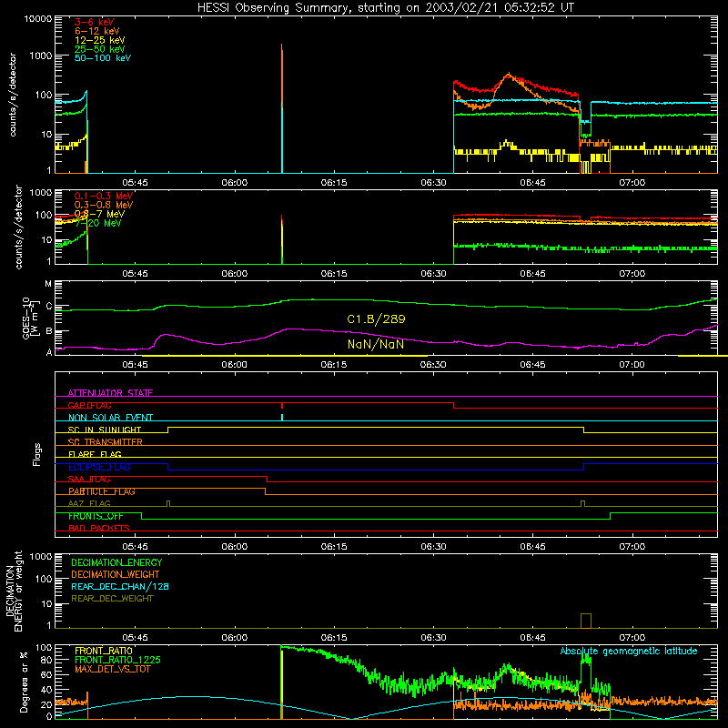
Task: Click the vertical 'Flags' axis title
Action: [x=36, y=454]
